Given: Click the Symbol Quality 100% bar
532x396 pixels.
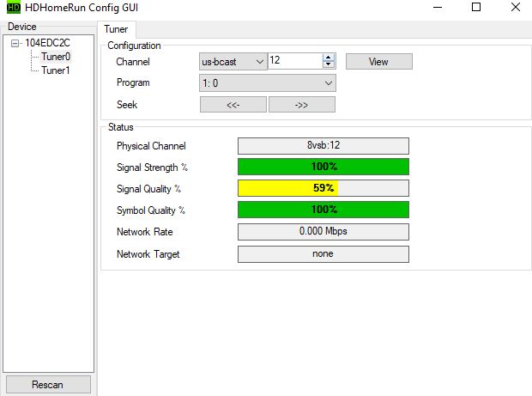Looking at the screenshot, I should pos(323,210).
